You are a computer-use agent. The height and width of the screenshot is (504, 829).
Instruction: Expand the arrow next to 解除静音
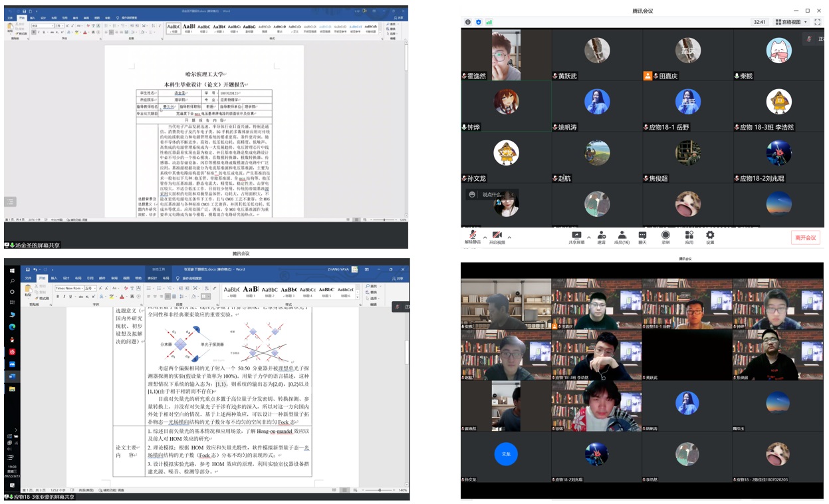[485, 237]
